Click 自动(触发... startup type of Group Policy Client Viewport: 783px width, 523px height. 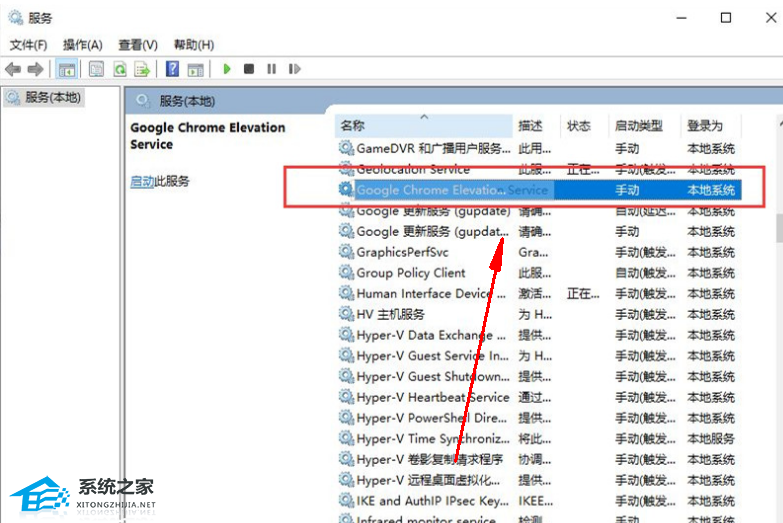[x=645, y=273]
